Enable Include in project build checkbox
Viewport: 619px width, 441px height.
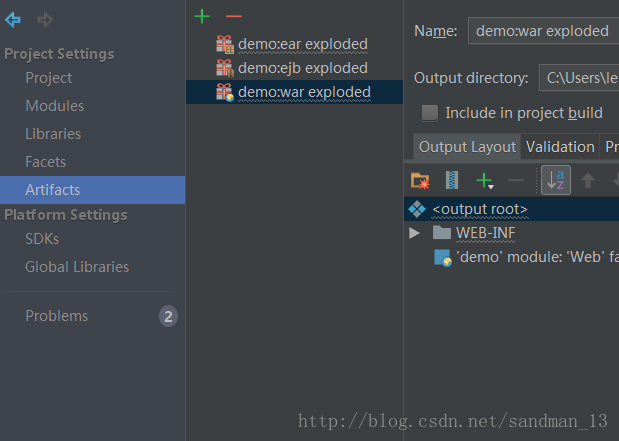click(x=430, y=113)
